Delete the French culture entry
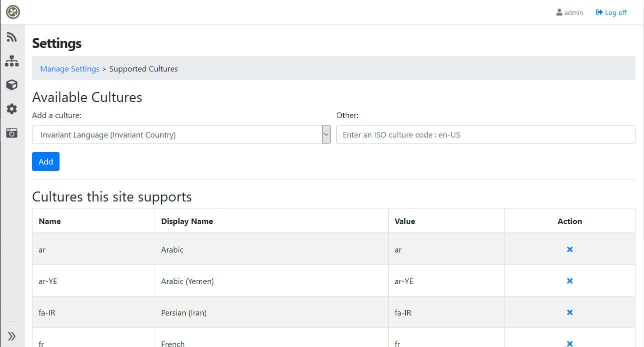This screenshot has height=347, width=644. pyautogui.click(x=569, y=343)
